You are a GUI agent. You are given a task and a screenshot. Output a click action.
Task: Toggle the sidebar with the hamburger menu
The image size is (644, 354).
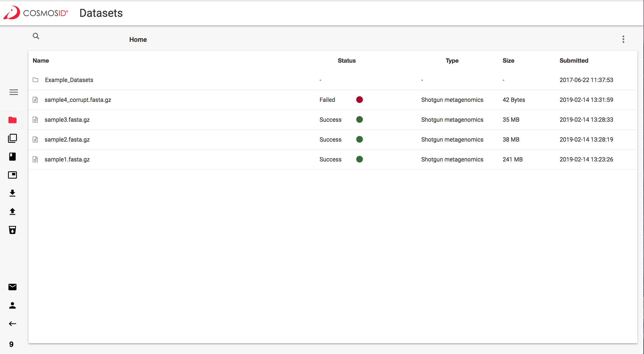[x=13, y=92]
